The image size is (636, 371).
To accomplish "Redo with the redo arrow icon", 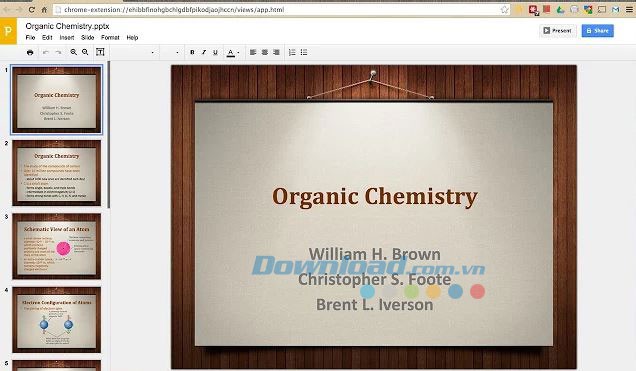I will tap(58, 52).
